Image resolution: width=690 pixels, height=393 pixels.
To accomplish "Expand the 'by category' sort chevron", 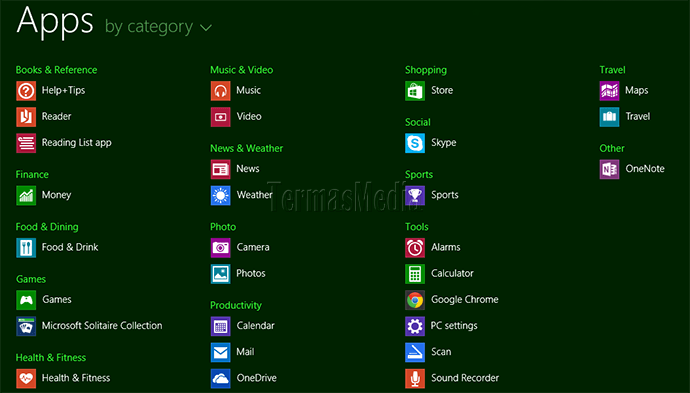I will tap(206, 28).
